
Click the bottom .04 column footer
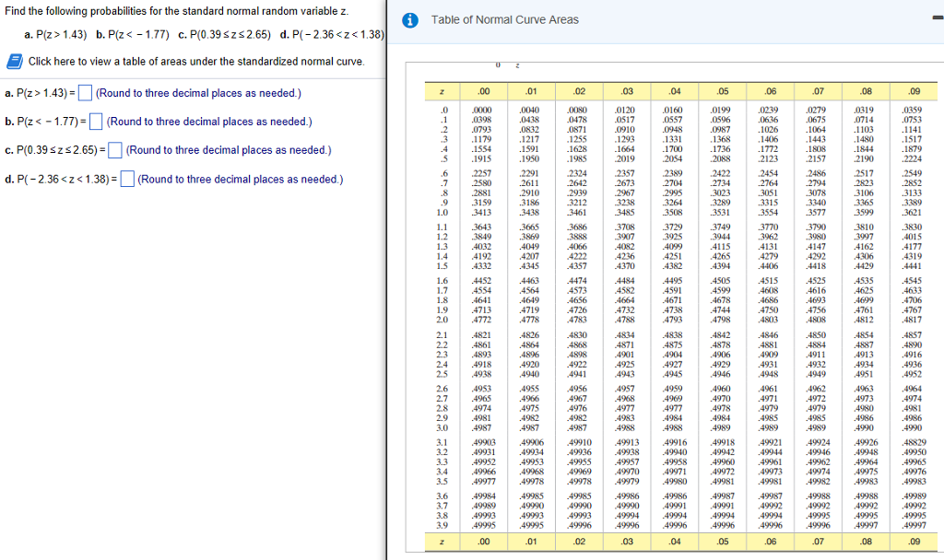[674, 542]
